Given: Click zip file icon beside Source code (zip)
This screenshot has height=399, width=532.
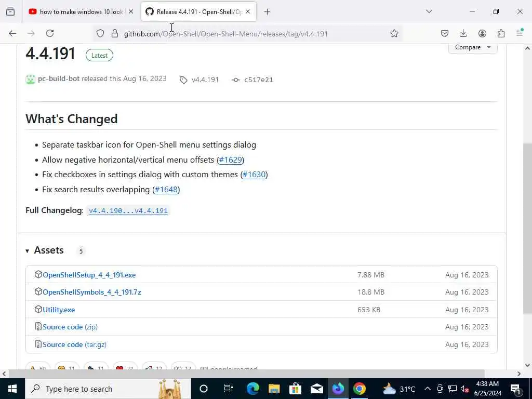Looking at the screenshot, I should (38, 326).
